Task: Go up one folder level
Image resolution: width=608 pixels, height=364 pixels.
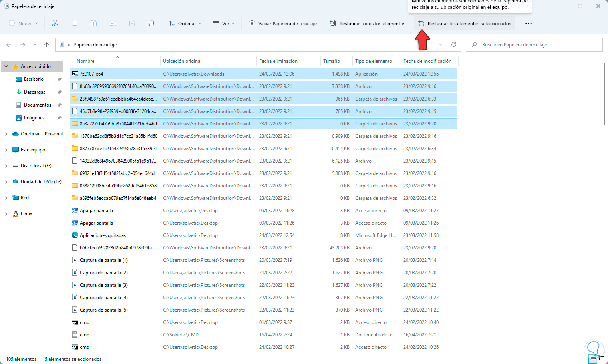Action: click(47, 45)
